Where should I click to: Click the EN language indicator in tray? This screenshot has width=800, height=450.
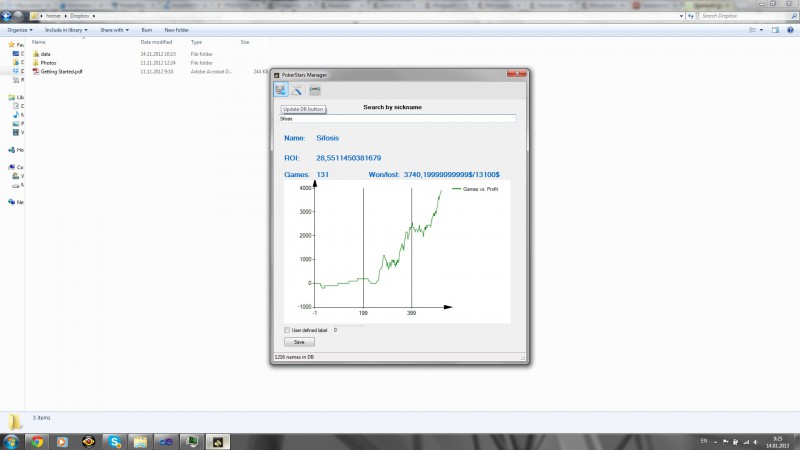pos(704,441)
